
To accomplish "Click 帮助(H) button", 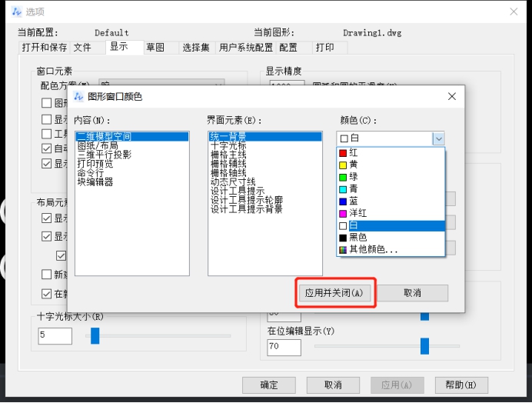I will tap(461, 385).
